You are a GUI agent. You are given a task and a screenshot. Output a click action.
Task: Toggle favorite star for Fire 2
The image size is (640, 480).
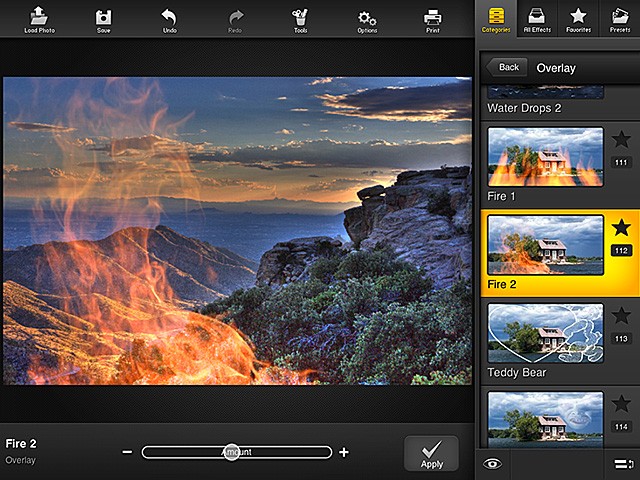[621, 228]
